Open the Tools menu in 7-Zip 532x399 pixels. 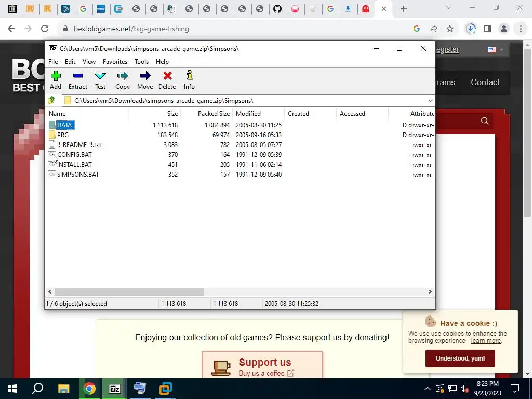click(141, 62)
